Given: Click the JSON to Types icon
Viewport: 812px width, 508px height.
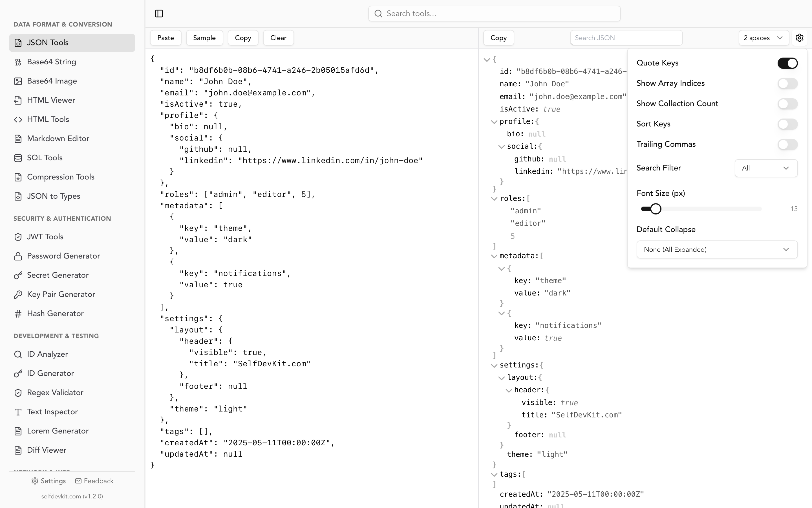Looking at the screenshot, I should [18, 196].
